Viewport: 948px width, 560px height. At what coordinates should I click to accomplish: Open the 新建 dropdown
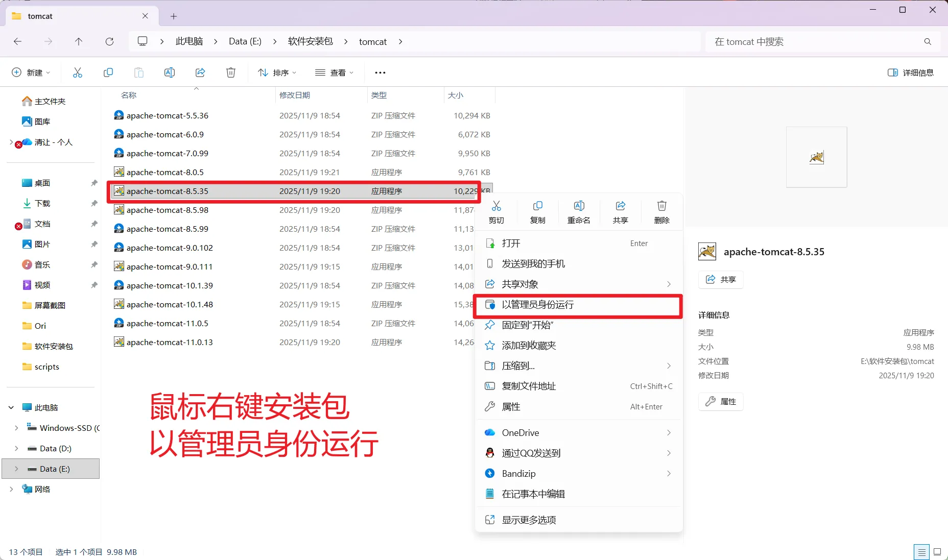click(31, 72)
